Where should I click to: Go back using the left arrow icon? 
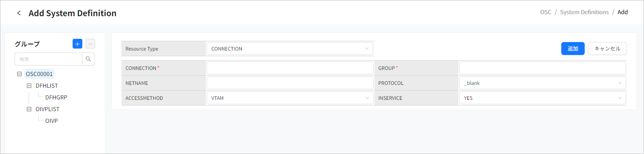(19, 13)
